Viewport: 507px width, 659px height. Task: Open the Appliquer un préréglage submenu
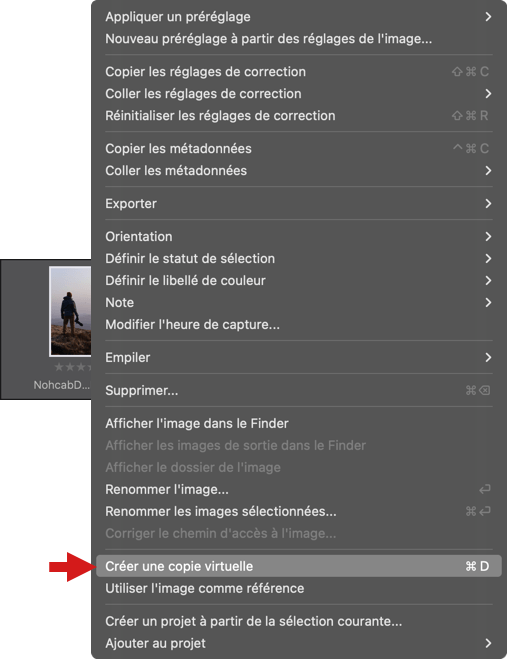[x=298, y=17]
